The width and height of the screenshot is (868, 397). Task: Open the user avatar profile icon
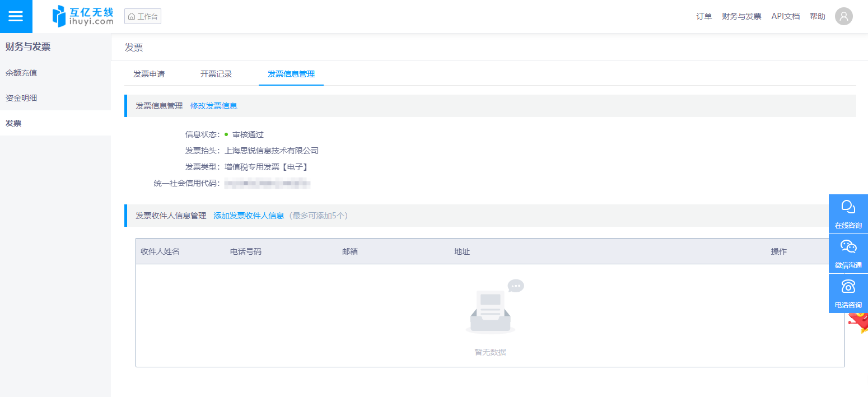coord(843,16)
